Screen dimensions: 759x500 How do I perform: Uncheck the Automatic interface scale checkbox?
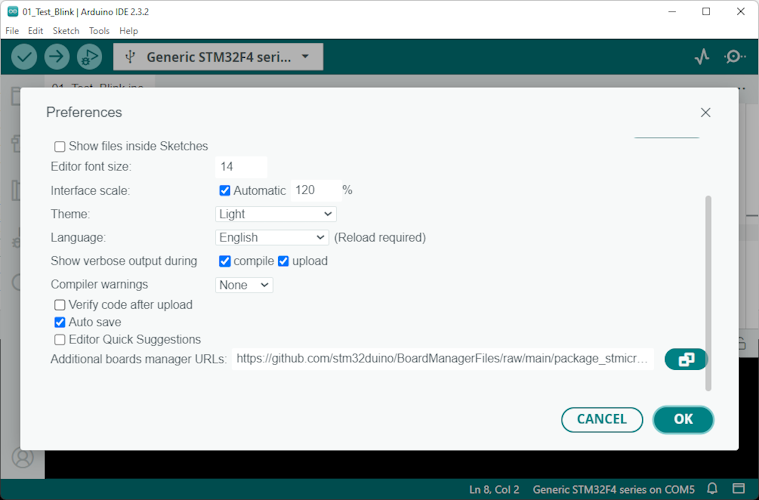[225, 190]
